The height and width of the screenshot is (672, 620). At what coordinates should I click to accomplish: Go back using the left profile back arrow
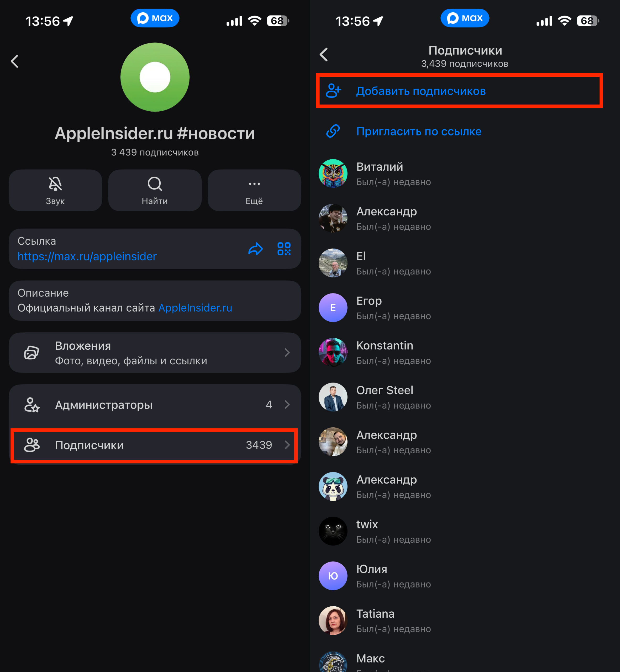click(15, 61)
